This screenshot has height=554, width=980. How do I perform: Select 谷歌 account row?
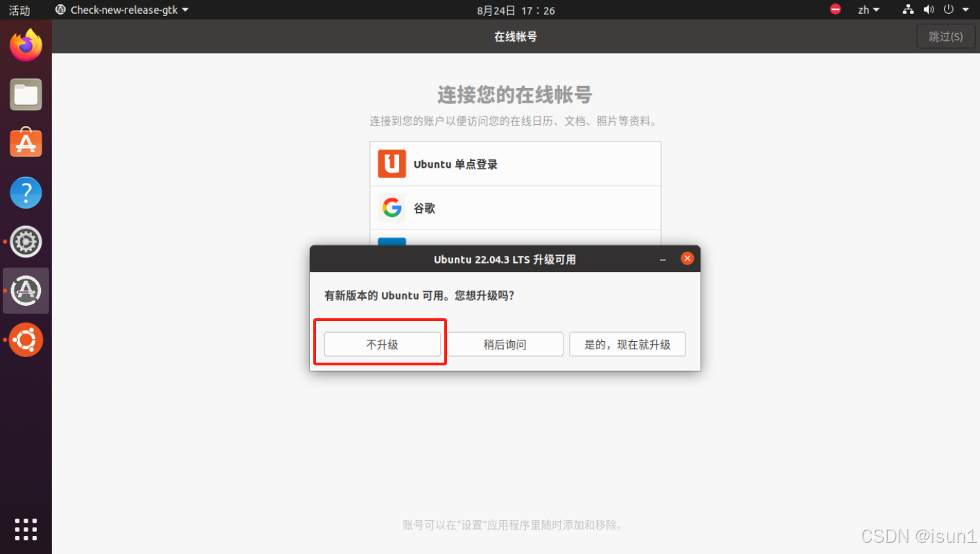[x=516, y=208]
